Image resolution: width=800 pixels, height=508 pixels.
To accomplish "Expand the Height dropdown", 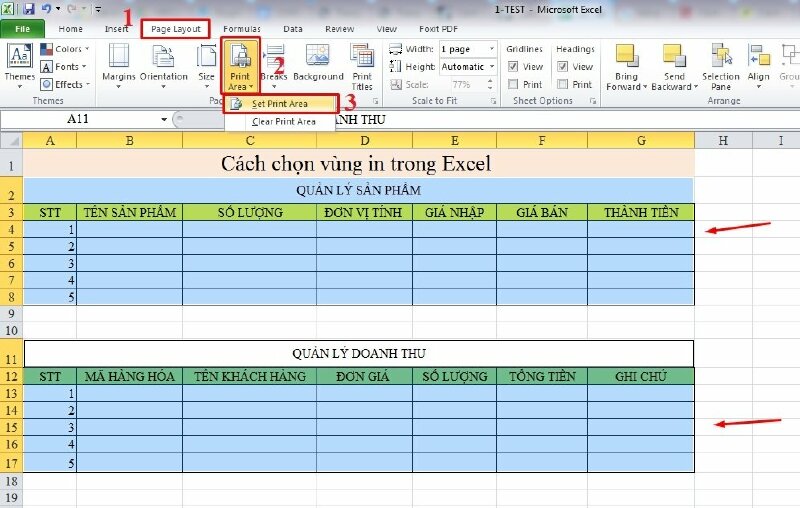I will (491, 67).
